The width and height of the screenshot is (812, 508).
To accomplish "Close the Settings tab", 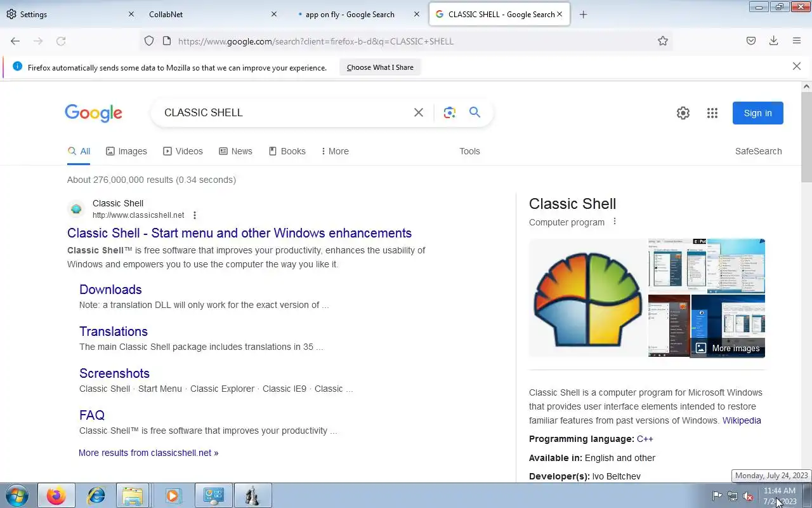I will click(x=131, y=14).
